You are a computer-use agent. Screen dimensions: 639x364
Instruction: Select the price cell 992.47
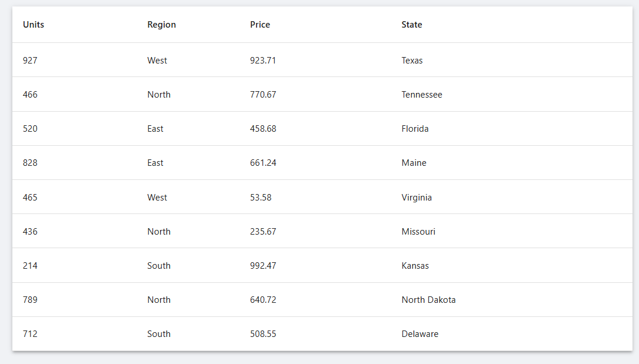263,266
